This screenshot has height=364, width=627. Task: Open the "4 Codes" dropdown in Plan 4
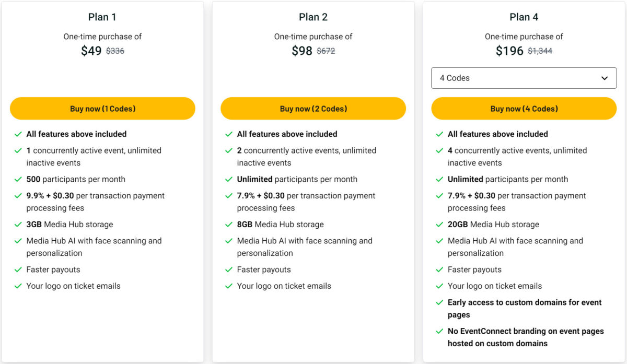[524, 78]
